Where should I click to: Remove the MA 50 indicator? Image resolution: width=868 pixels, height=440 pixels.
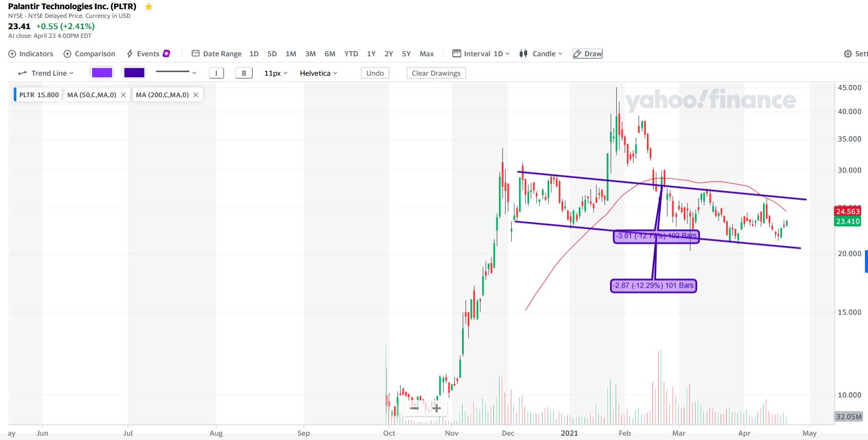tap(123, 95)
